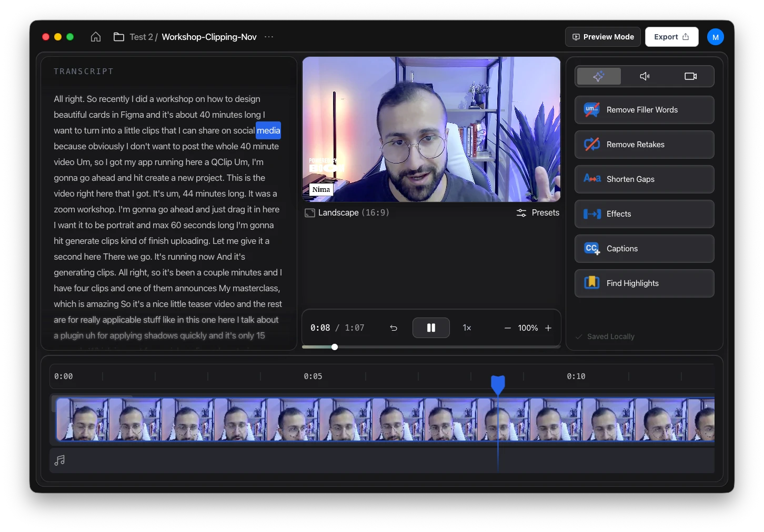Open the user profile avatar M
Screen dimensions: 764x532
[x=715, y=37]
